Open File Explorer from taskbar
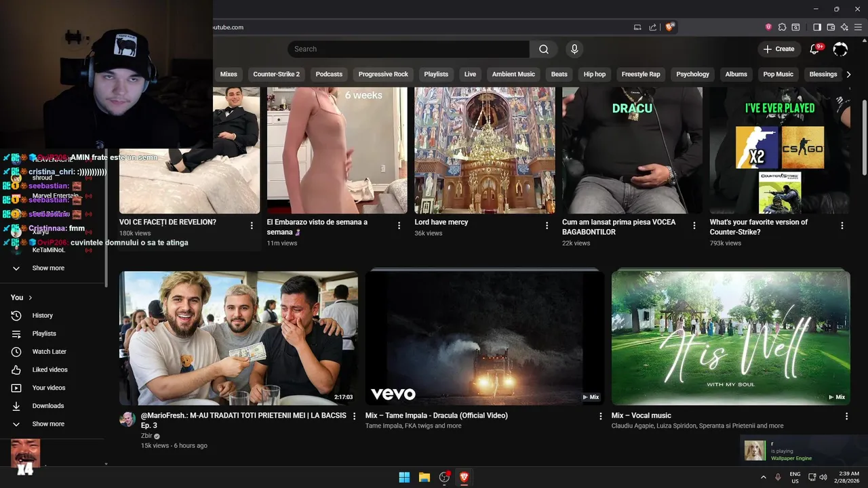Viewport: 868px width, 488px height. click(425, 477)
